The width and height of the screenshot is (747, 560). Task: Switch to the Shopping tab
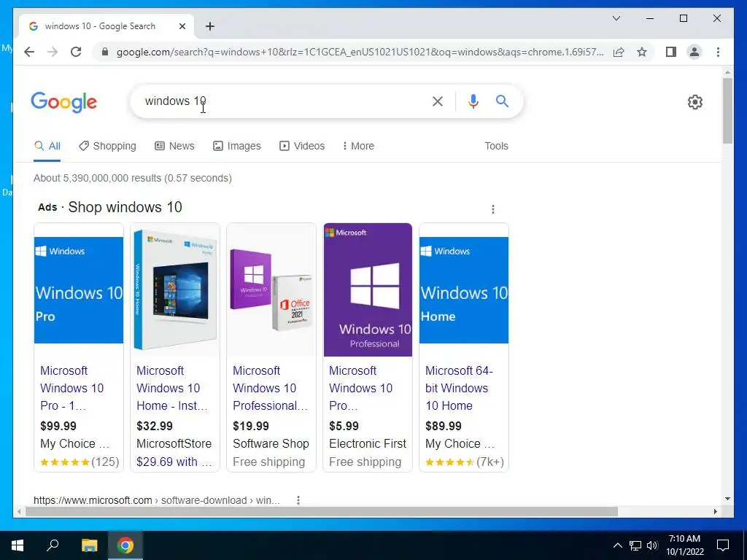click(108, 146)
